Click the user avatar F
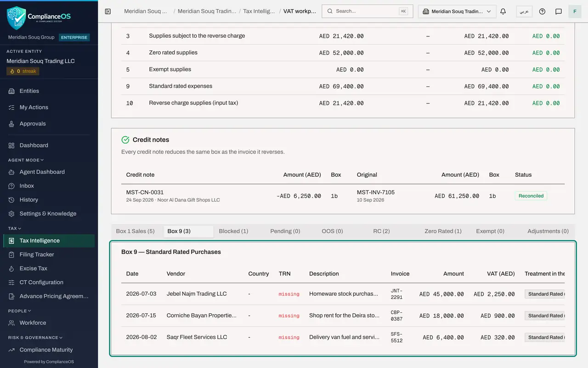588x368 pixels. [575, 11]
